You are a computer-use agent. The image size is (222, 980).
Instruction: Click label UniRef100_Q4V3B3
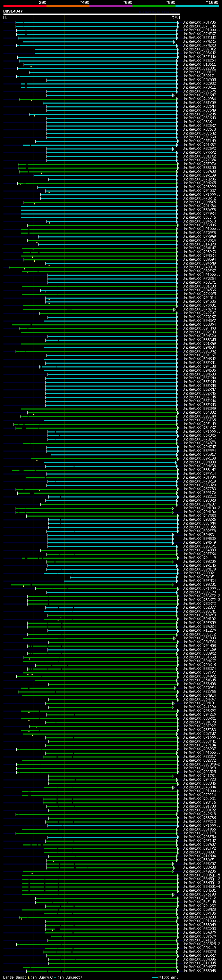pos(199,516)
